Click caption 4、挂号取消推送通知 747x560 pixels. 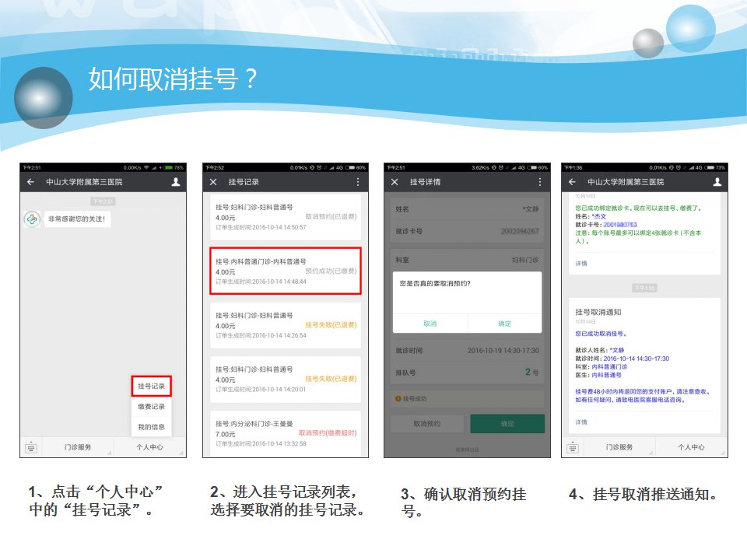click(x=644, y=495)
